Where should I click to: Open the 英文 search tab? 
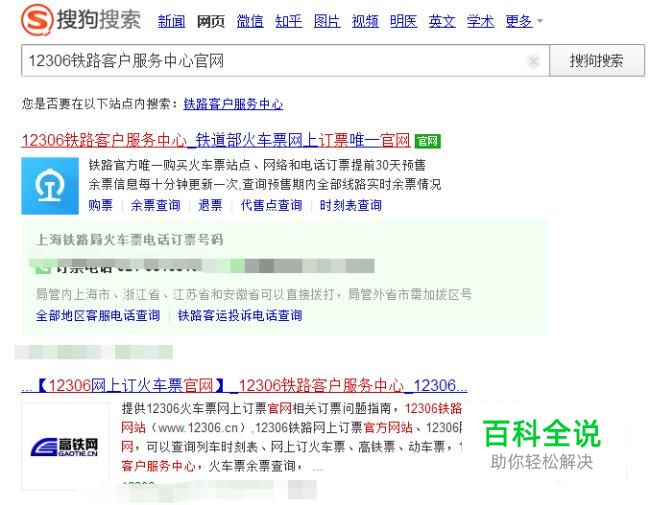coord(442,21)
